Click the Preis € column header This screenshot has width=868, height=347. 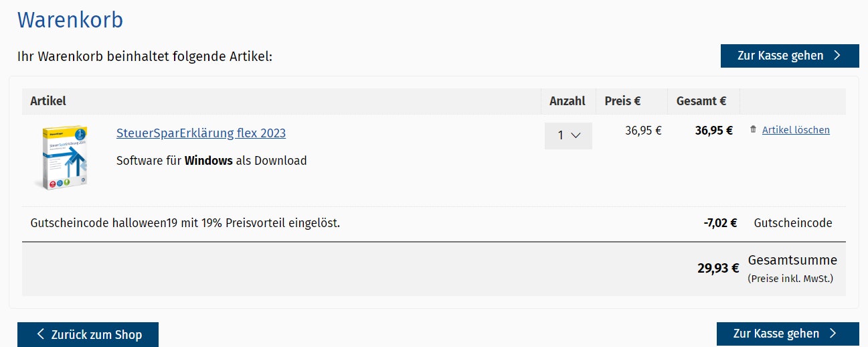pos(622,101)
